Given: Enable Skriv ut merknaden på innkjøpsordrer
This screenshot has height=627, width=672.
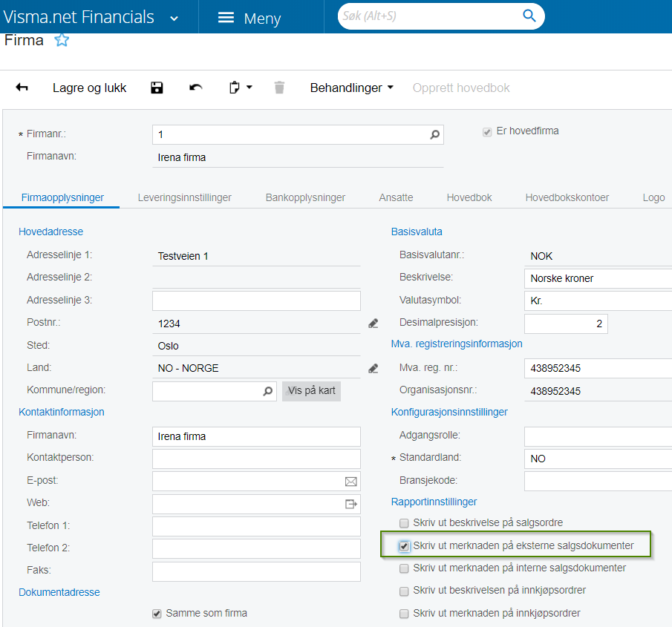Looking at the screenshot, I should (x=404, y=614).
